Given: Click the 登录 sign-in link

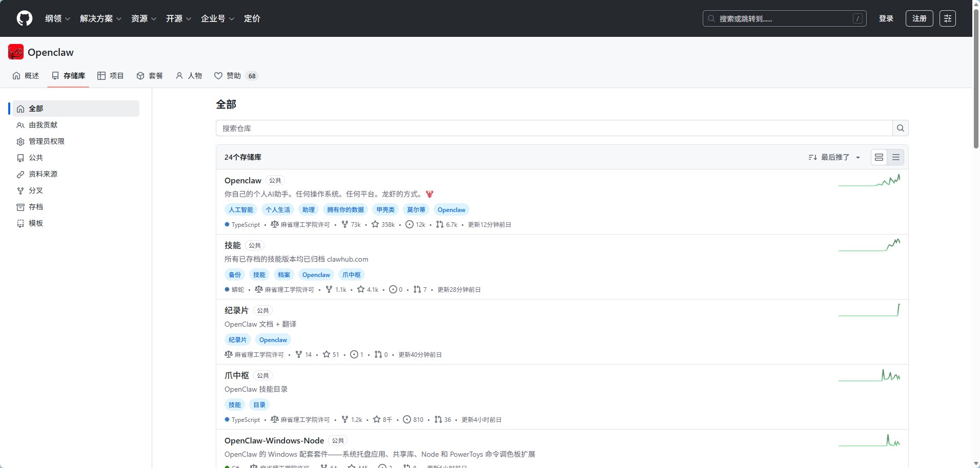Looking at the screenshot, I should tap(886, 18).
